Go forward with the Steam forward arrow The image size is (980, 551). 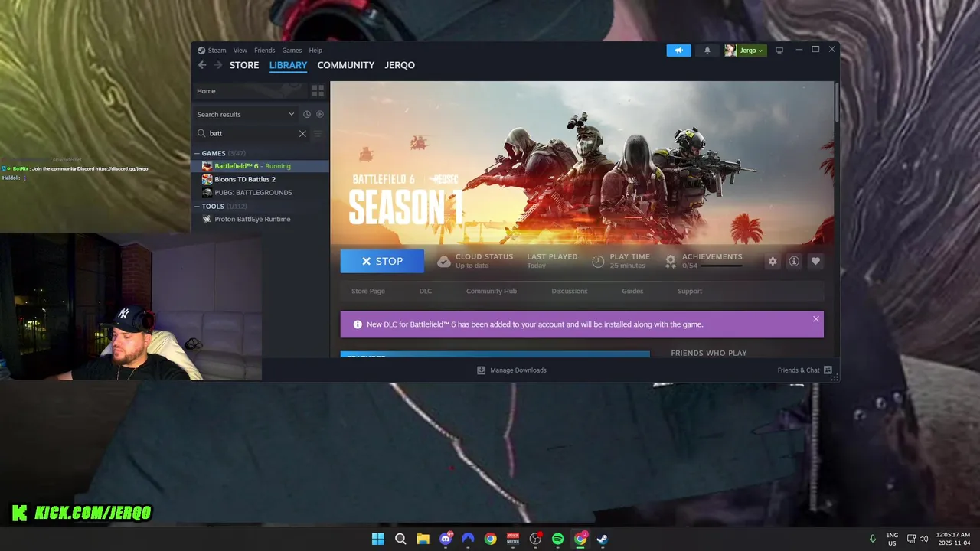[218, 65]
